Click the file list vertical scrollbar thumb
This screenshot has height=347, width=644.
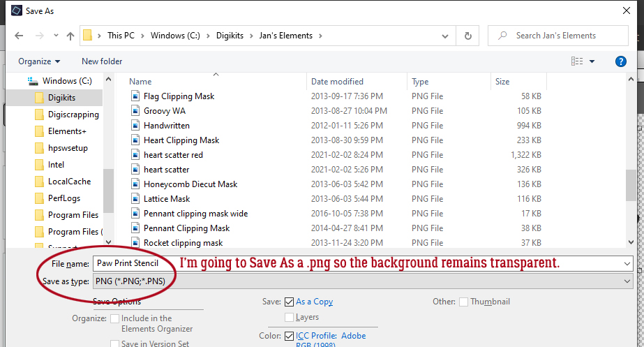[631, 185]
